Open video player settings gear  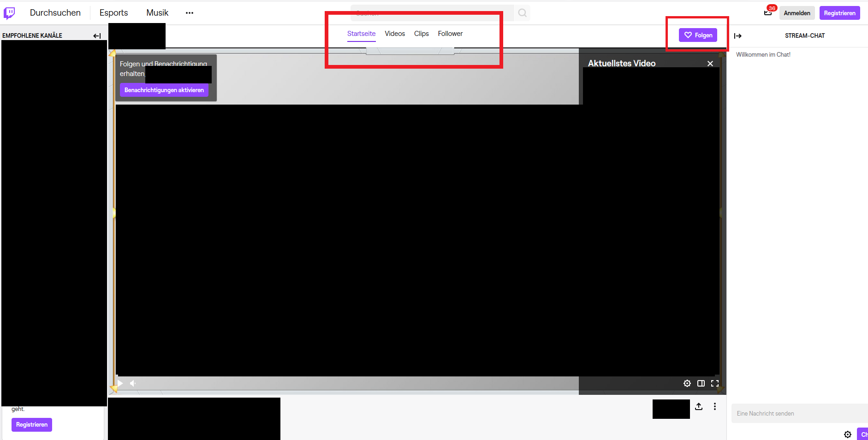tap(687, 383)
